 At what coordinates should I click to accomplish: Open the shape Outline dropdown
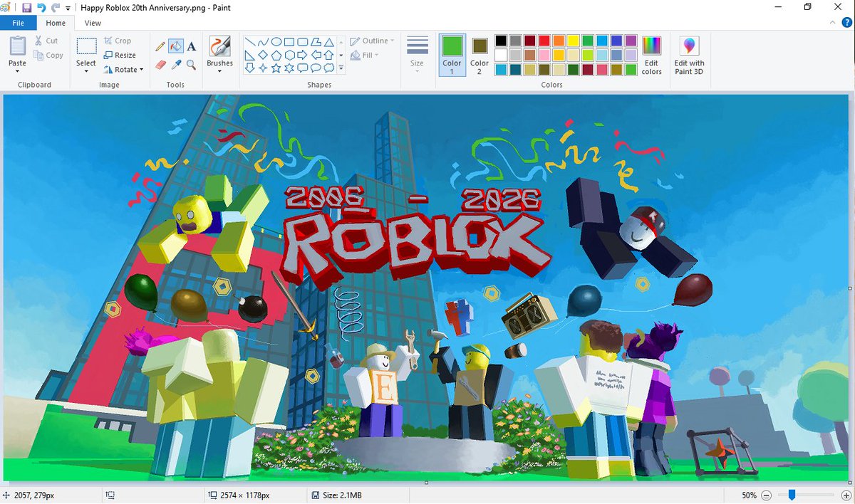[x=373, y=41]
